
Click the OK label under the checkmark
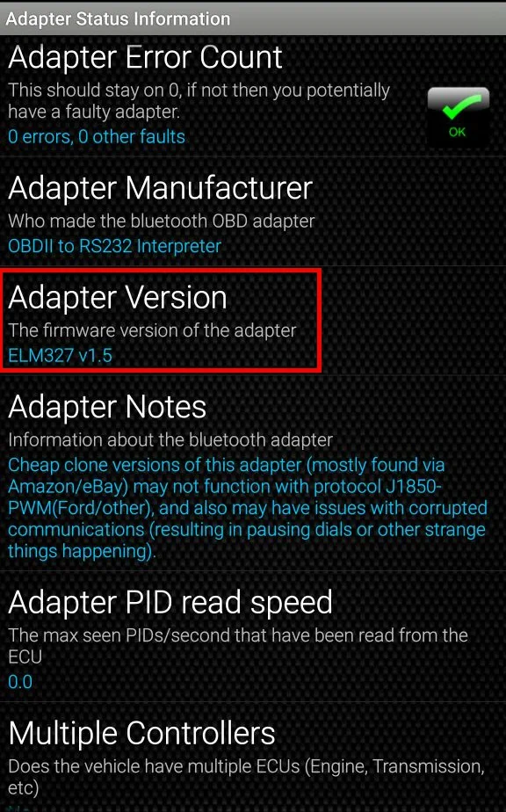coord(457,132)
